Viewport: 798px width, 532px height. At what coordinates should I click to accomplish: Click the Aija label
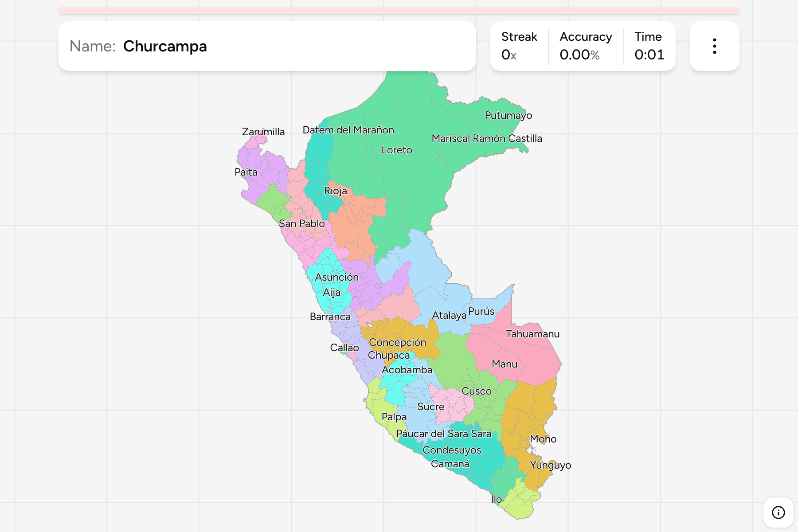(332, 293)
